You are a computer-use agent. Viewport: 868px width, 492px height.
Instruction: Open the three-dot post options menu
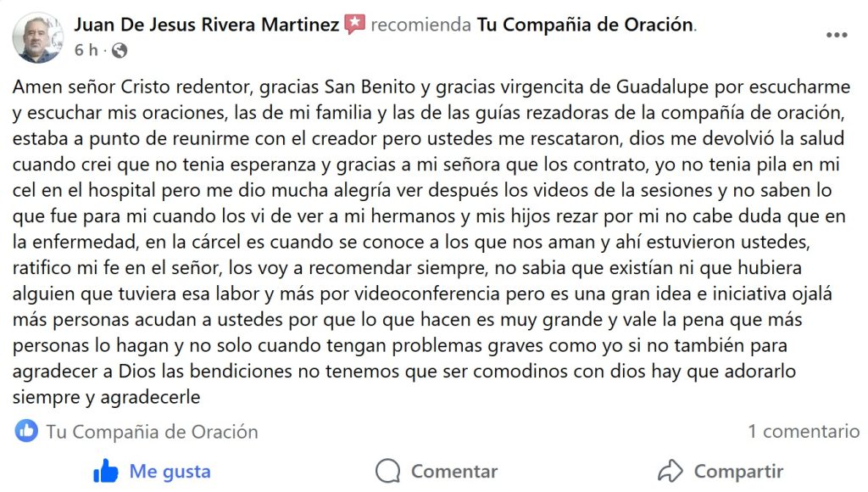836,36
